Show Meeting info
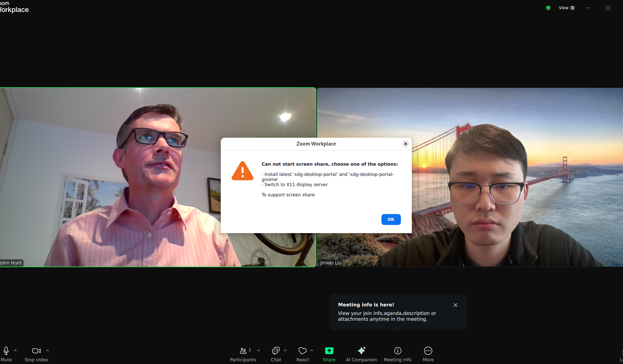The width and height of the screenshot is (623, 364). (397, 354)
